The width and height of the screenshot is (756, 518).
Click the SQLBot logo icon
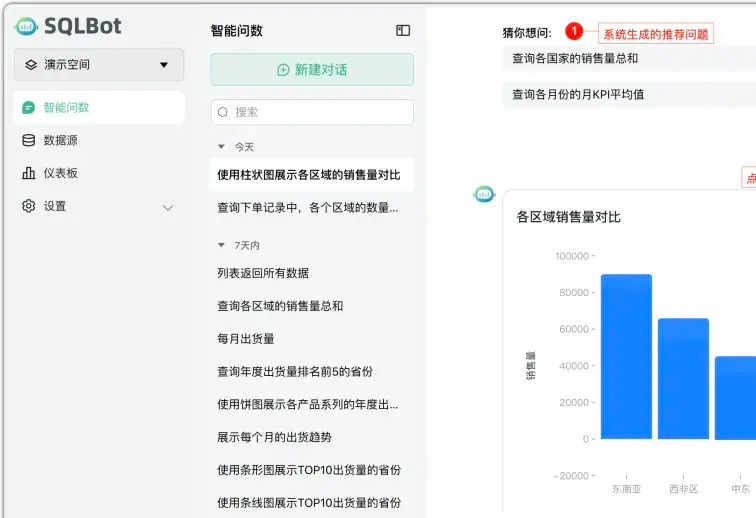(26, 27)
